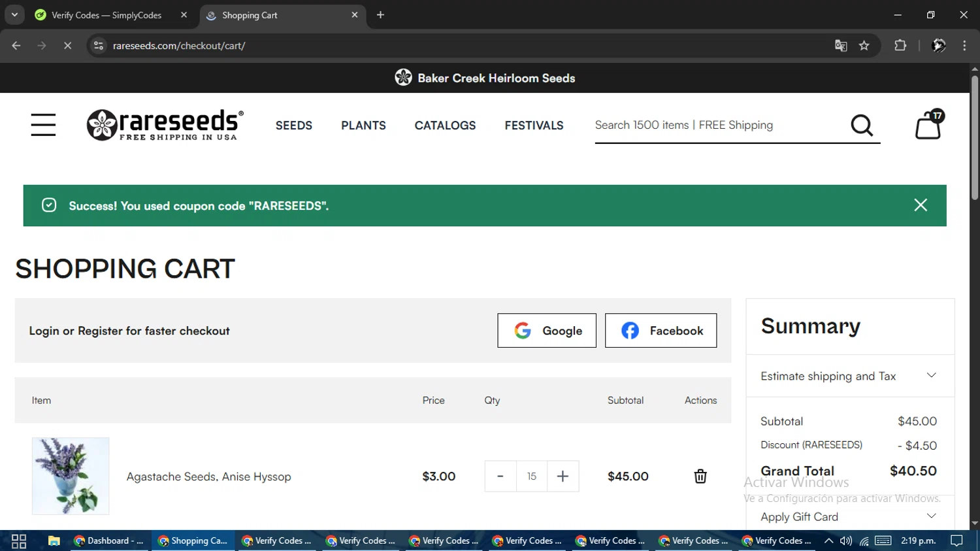The image size is (980, 551).
Task: Open the shopping bag cart icon
Action: click(x=928, y=124)
